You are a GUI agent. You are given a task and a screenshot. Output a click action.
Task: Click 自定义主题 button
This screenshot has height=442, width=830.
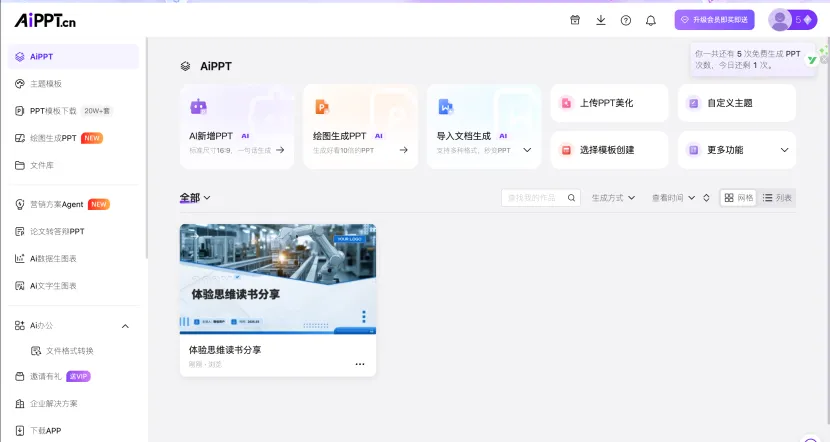point(737,103)
